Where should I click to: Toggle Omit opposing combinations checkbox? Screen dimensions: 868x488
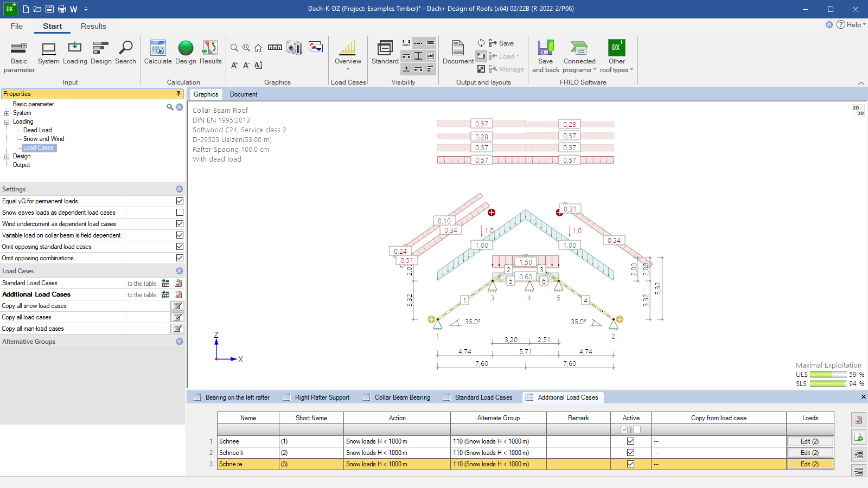coord(180,258)
